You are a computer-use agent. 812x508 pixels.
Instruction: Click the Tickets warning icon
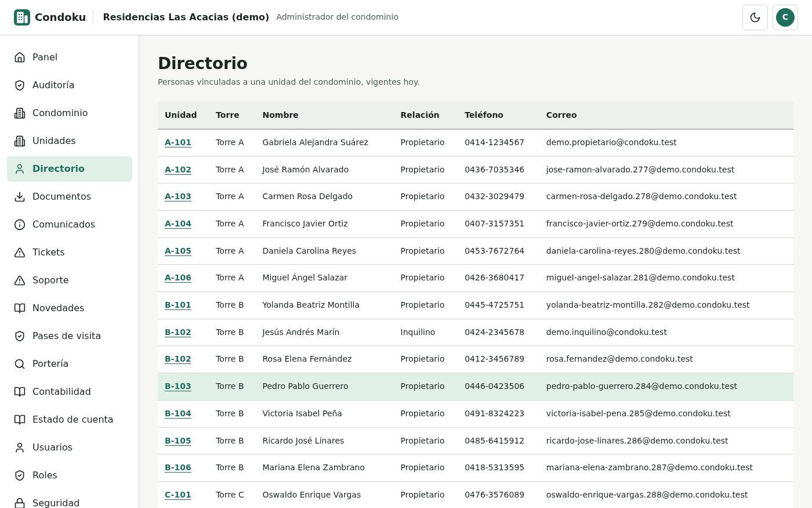(x=20, y=253)
